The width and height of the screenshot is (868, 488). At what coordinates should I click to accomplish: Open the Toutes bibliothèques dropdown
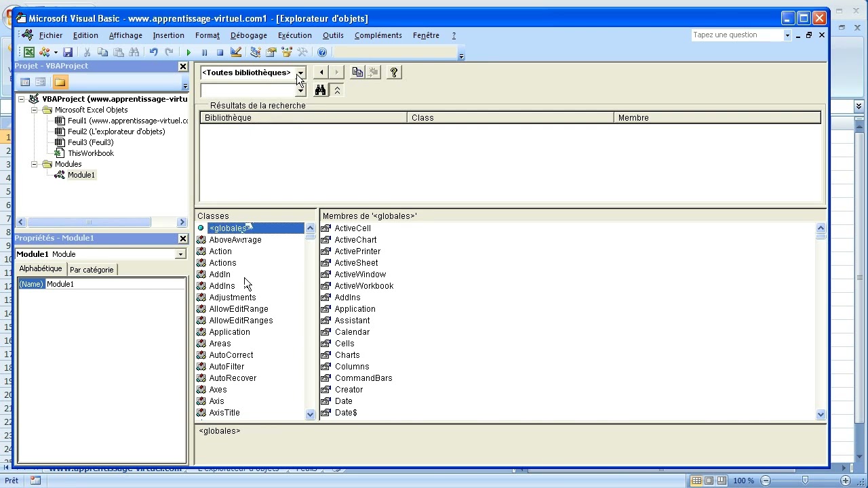tap(300, 73)
